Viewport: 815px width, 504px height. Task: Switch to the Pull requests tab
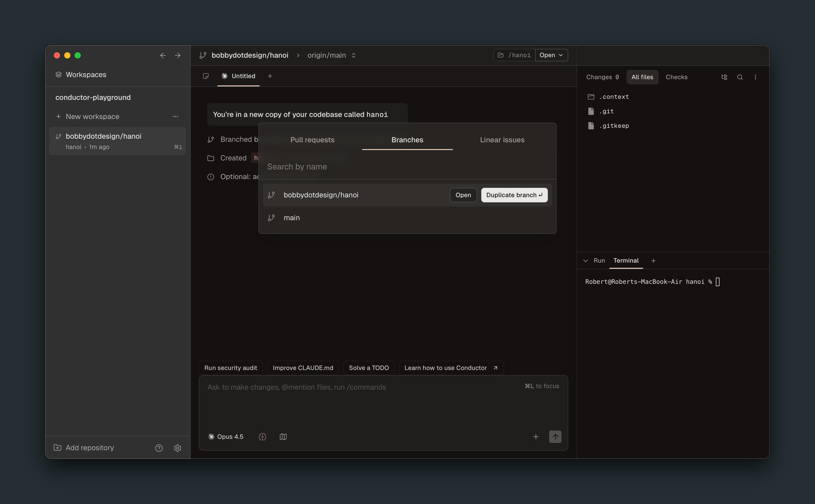[x=312, y=140]
